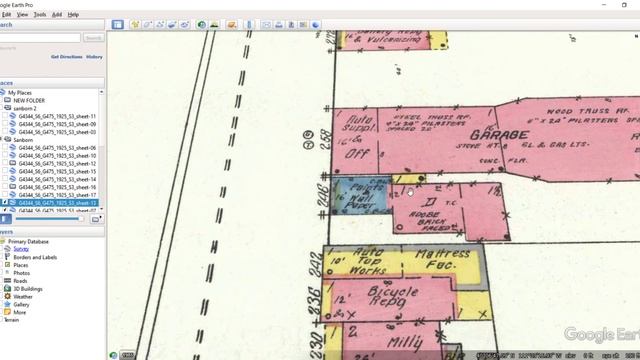Click the Search button
The height and width of the screenshot is (360, 640).
click(93, 38)
